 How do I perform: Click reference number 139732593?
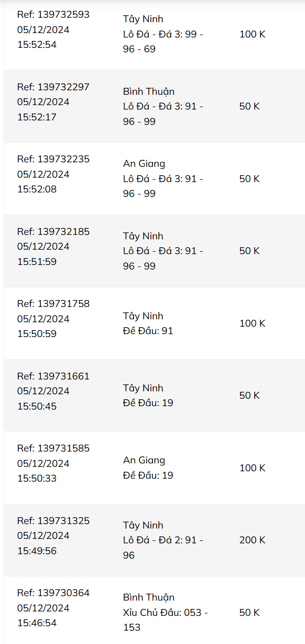click(x=53, y=14)
